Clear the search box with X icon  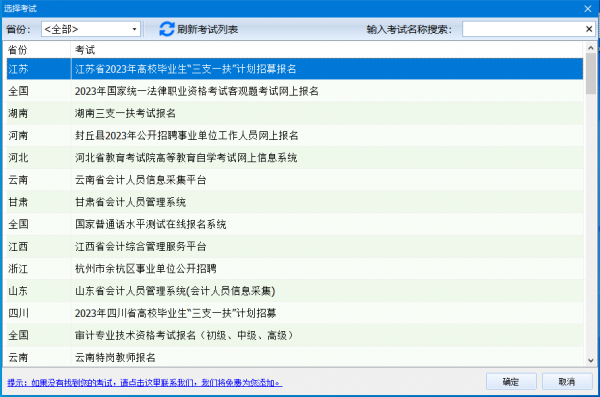pyautogui.click(x=589, y=29)
